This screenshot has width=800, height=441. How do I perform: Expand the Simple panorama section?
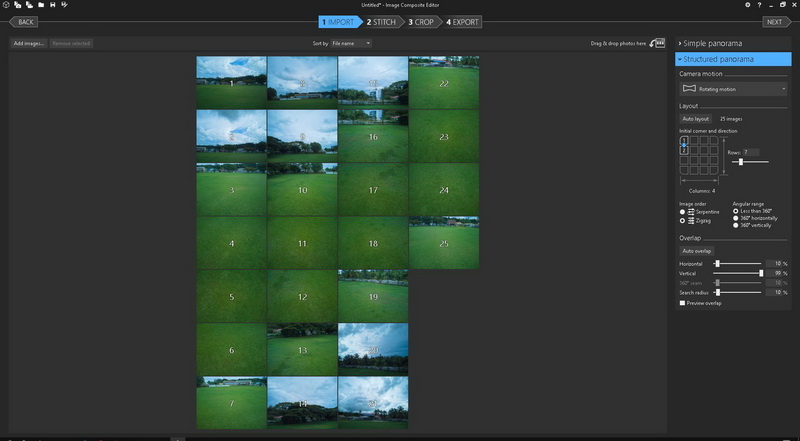732,43
